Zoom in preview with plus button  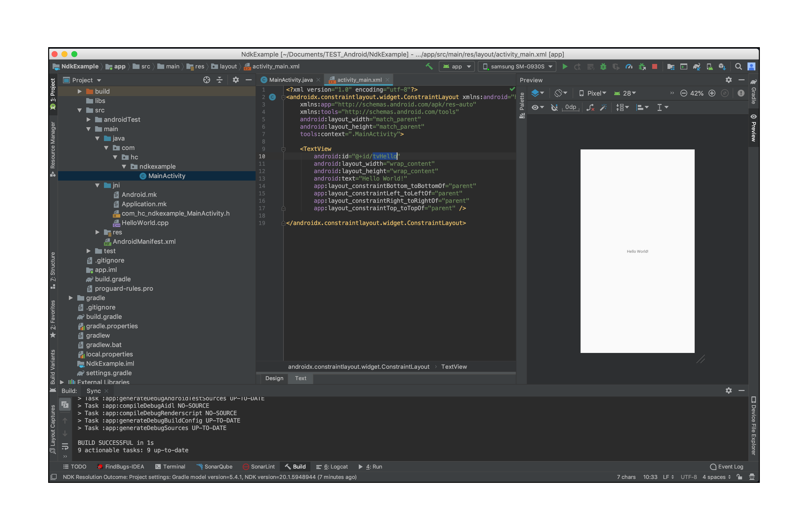712,93
